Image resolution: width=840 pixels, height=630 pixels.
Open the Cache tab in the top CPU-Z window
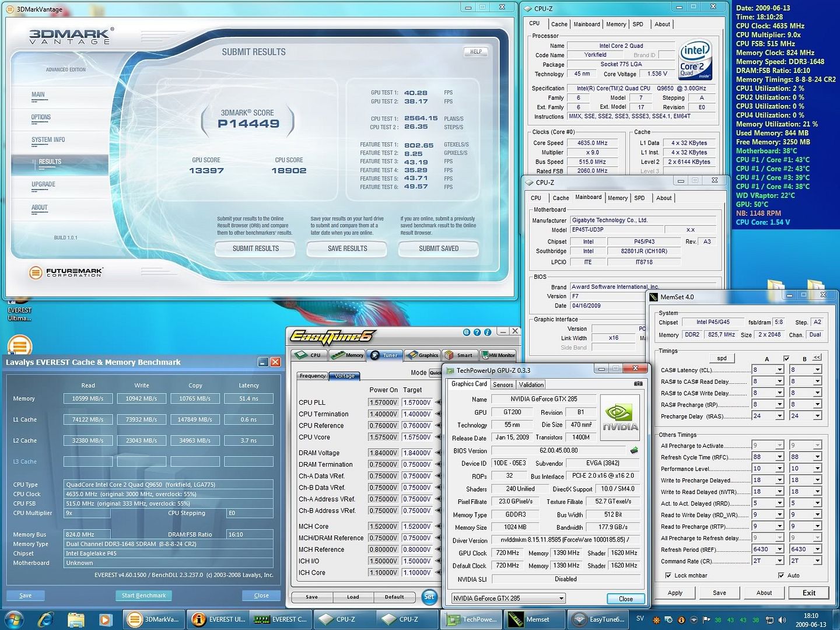(559, 24)
